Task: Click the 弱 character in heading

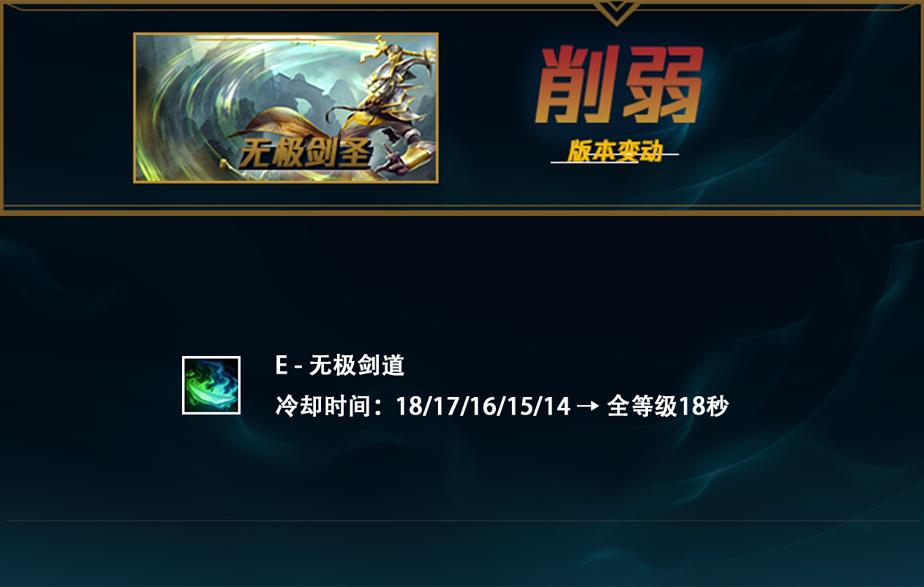Action: coord(663,84)
